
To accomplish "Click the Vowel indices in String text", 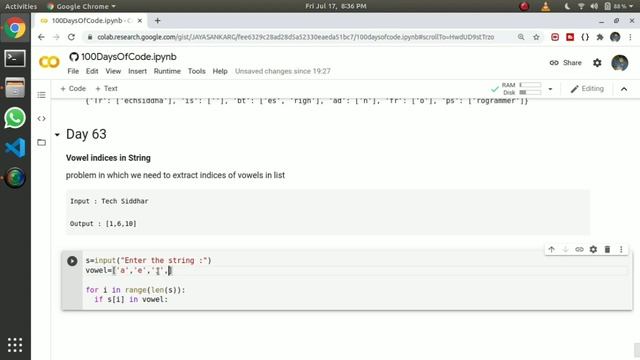I will point(108,158).
